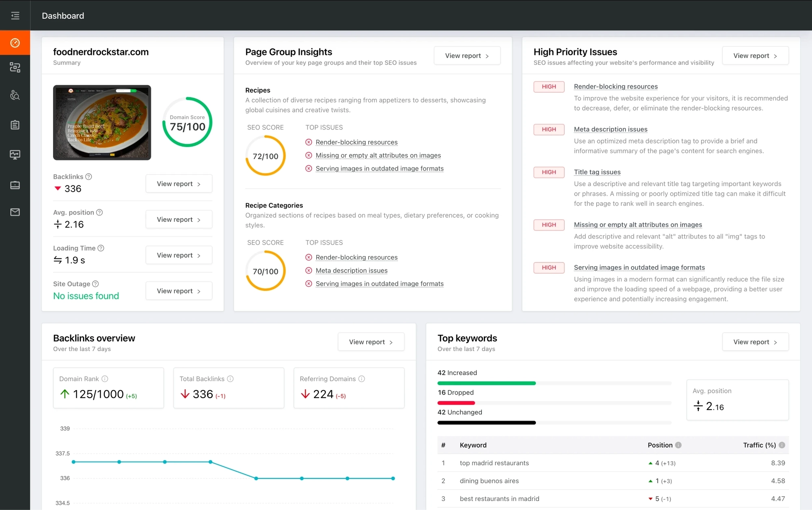Follow the Meta description issues link
Image resolution: width=812 pixels, height=510 pixels.
point(610,129)
